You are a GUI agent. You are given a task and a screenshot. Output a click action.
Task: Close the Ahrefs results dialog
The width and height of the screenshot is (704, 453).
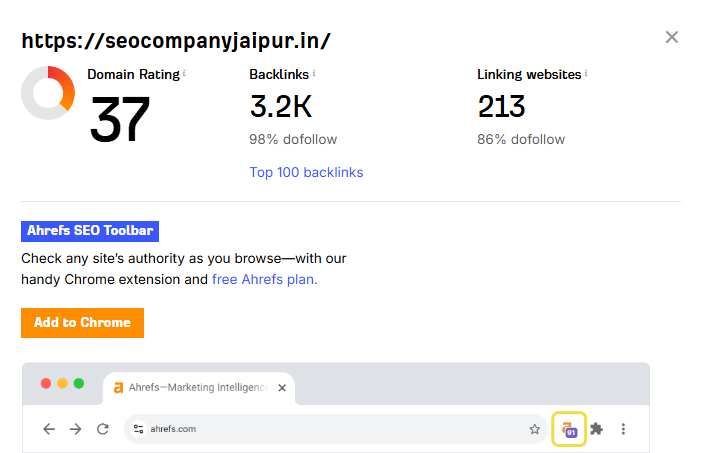671,37
